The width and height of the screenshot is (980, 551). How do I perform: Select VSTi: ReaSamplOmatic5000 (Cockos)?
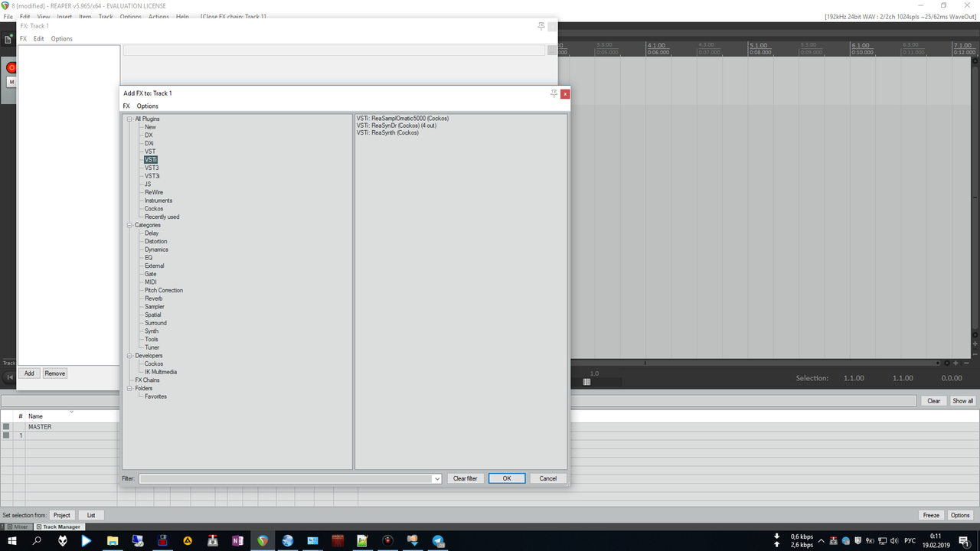[403, 119]
